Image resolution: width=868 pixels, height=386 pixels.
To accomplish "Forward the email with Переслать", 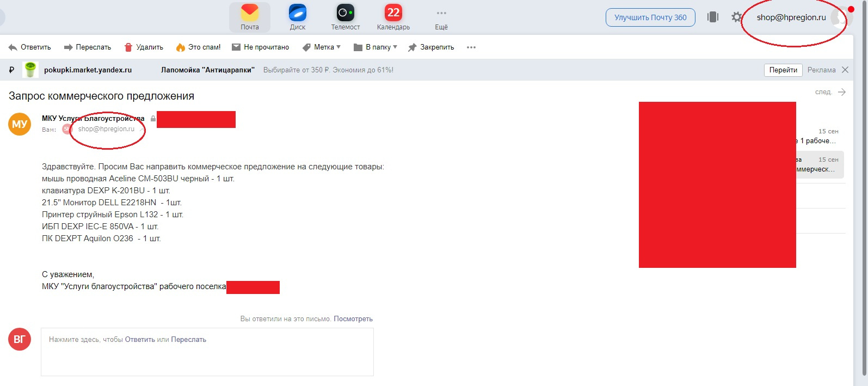I will pos(88,47).
